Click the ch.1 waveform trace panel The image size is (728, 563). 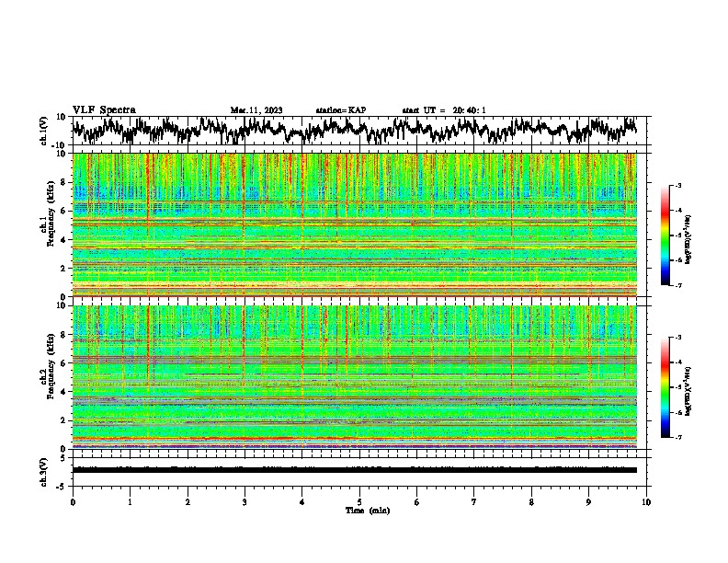[x=359, y=131]
